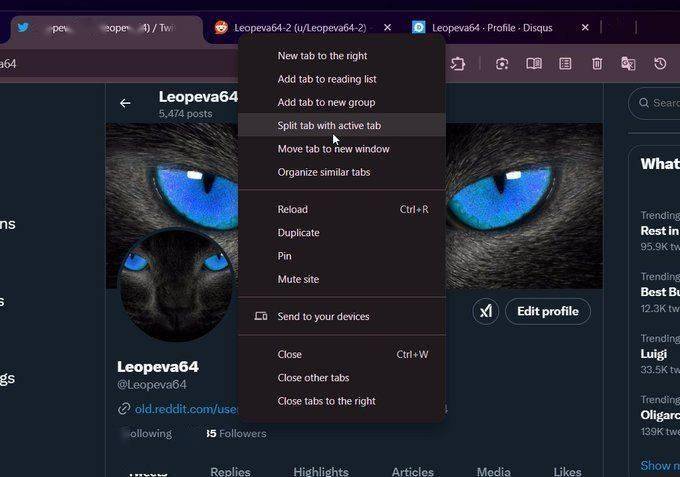Click the Edit profile button
The height and width of the screenshot is (477, 680).
point(548,311)
